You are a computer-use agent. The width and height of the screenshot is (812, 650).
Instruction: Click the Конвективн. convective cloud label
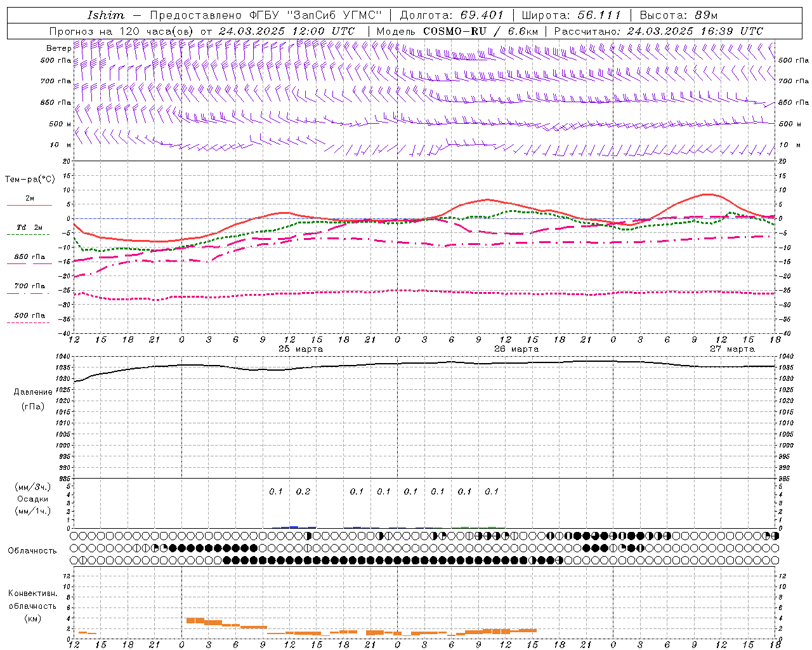32,593
